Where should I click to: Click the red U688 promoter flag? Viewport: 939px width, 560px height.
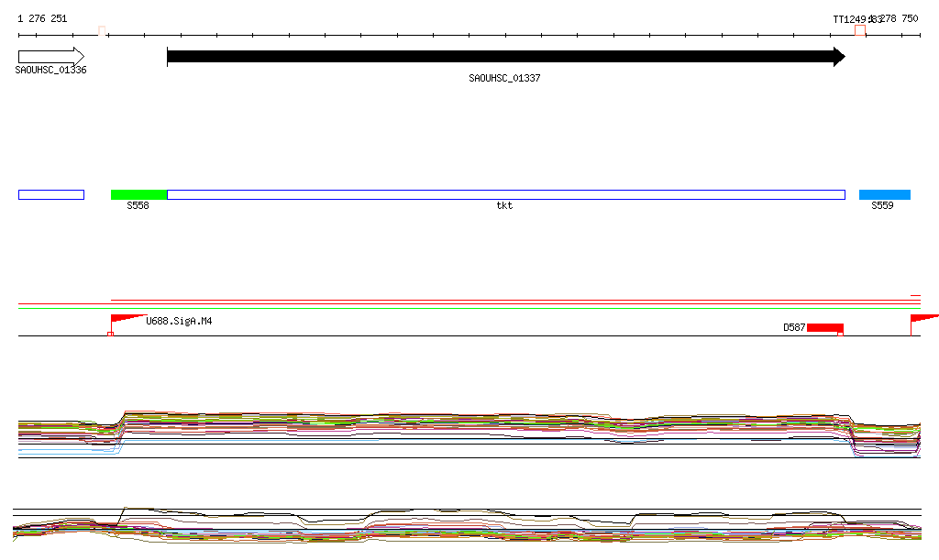124,320
